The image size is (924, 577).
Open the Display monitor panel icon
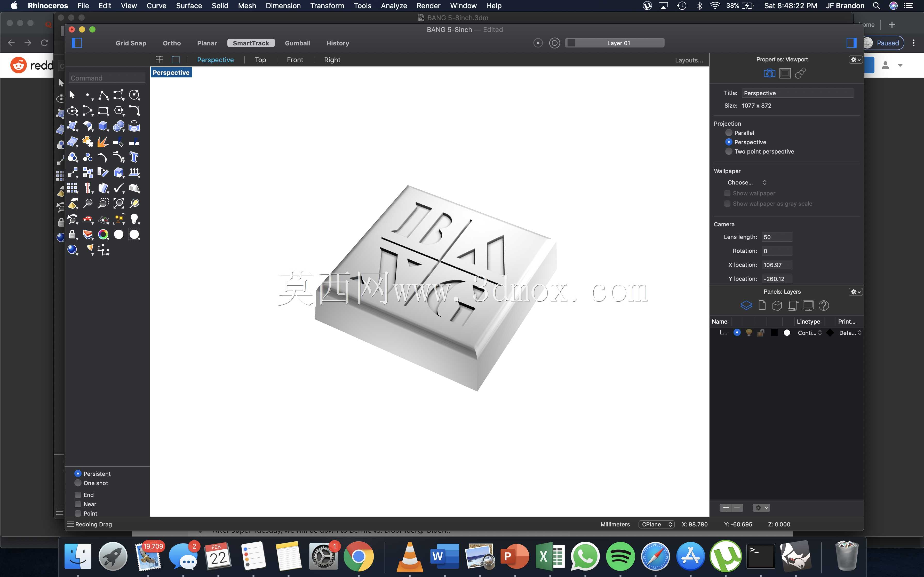pyautogui.click(x=808, y=305)
